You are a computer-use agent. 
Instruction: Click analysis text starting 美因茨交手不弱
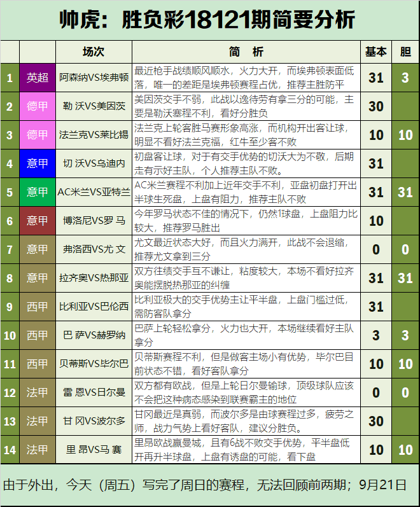(244, 106)
